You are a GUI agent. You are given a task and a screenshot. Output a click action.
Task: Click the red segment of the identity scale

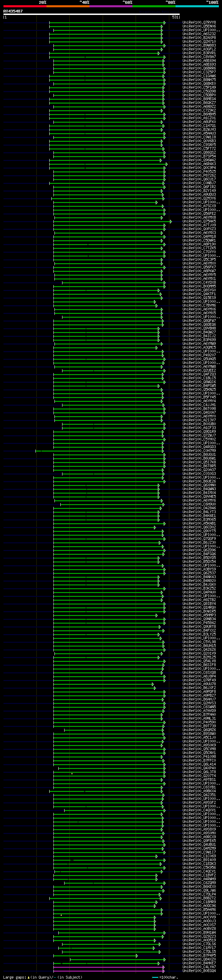tap(25, 6)
